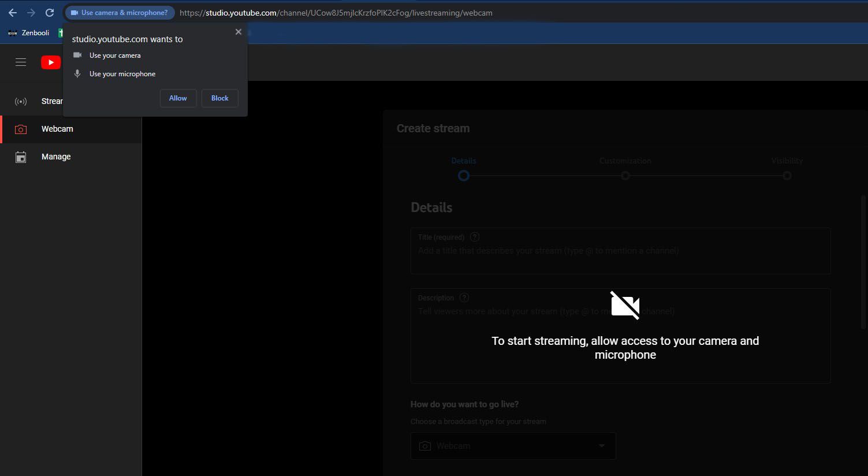Navigate back with the browser arrow
This screenshot has height=476, width=868.
[x=12, y=12]
